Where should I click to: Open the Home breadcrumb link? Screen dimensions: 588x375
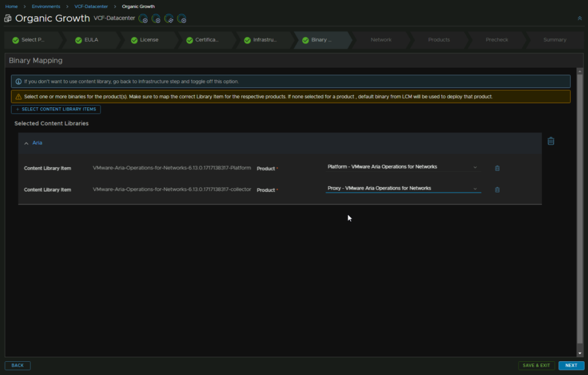(x=11, y=6)
